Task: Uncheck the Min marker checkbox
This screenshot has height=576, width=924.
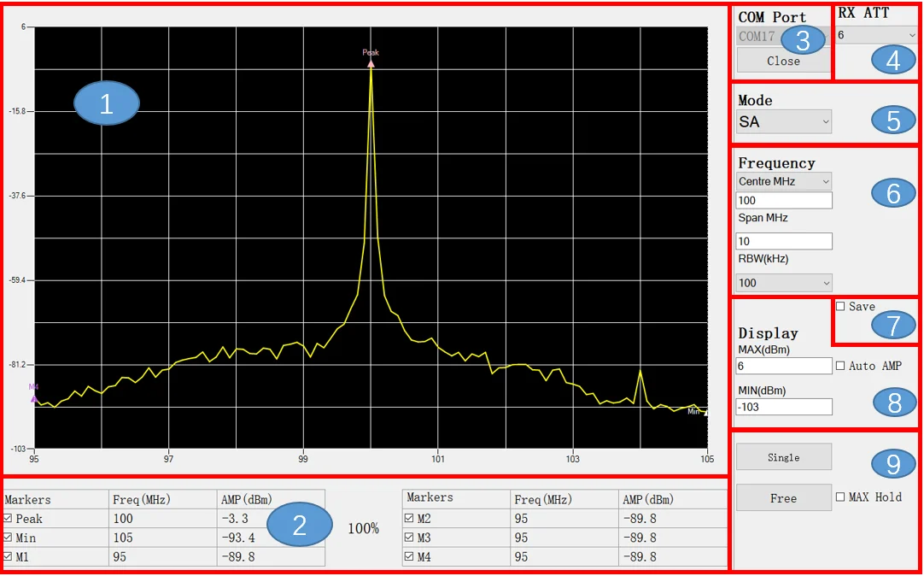Action: point(9,538)
